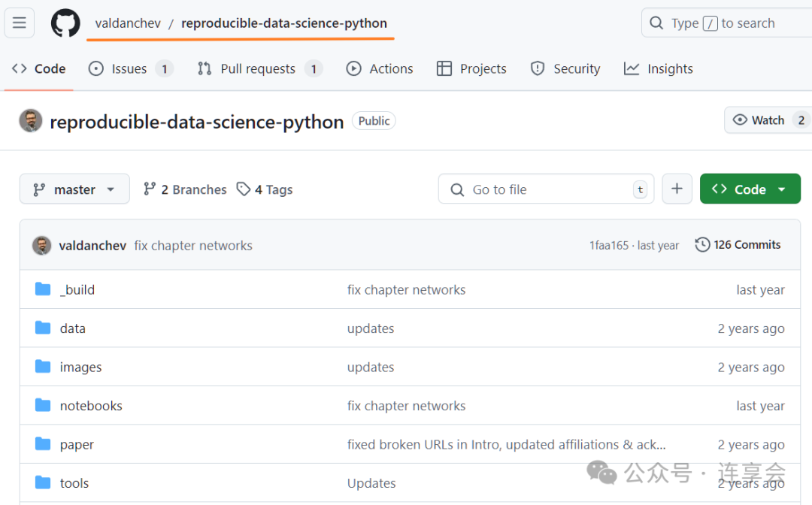This screenshot has width=812, height=505.
Task: Click the valdanchev owner link in breadcrumb
Action: click(x=128, y=23)
